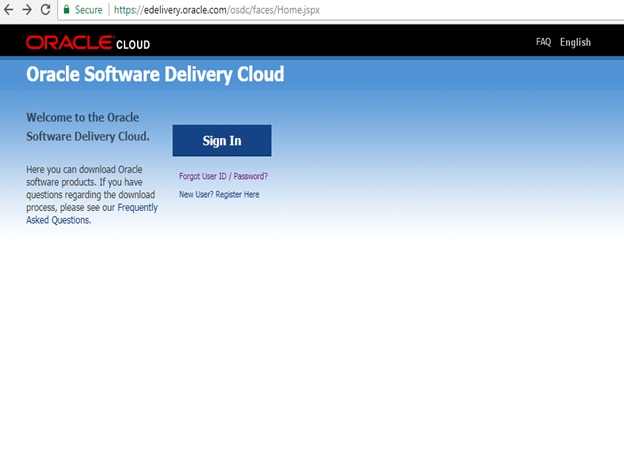Open the Frequently Asked Questions link

[92, 214]
